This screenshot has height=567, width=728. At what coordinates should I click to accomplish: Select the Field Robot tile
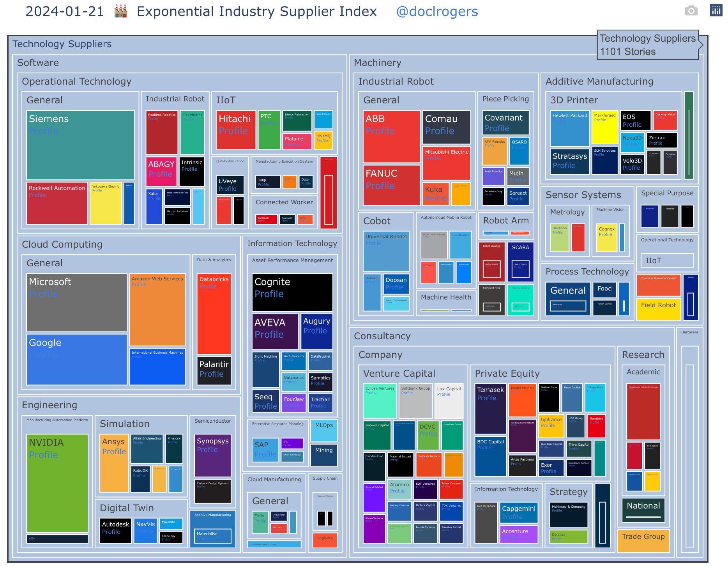point(659,309)
